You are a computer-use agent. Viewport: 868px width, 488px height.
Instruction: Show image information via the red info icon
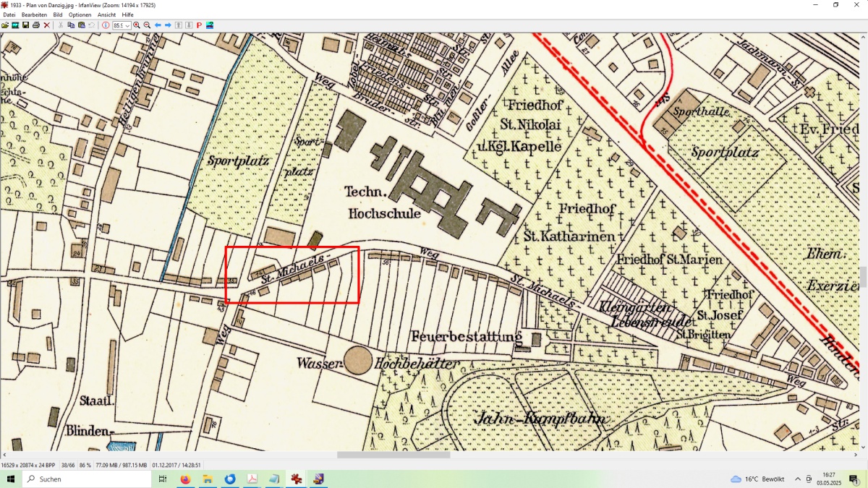coord(106,25)
